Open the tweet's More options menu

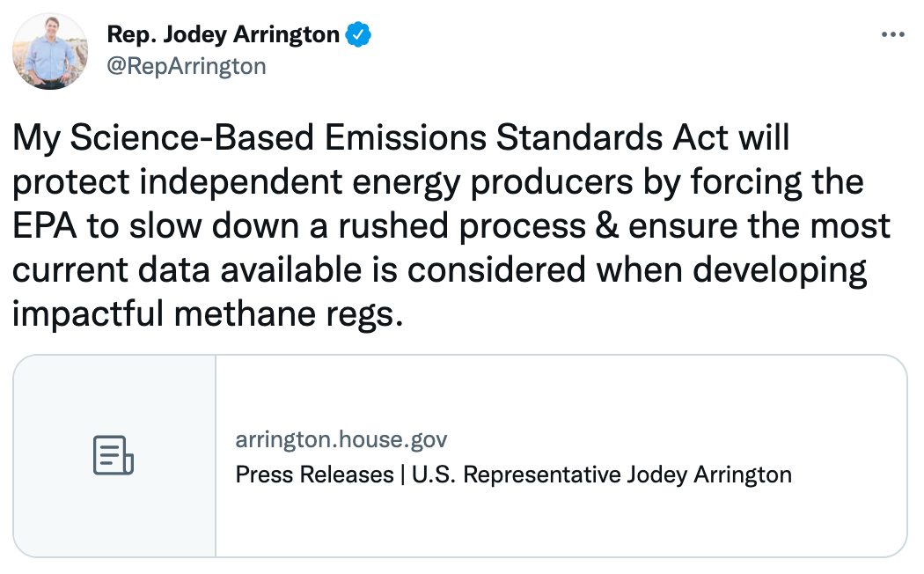pyautogui.click(x=892, y=35)
